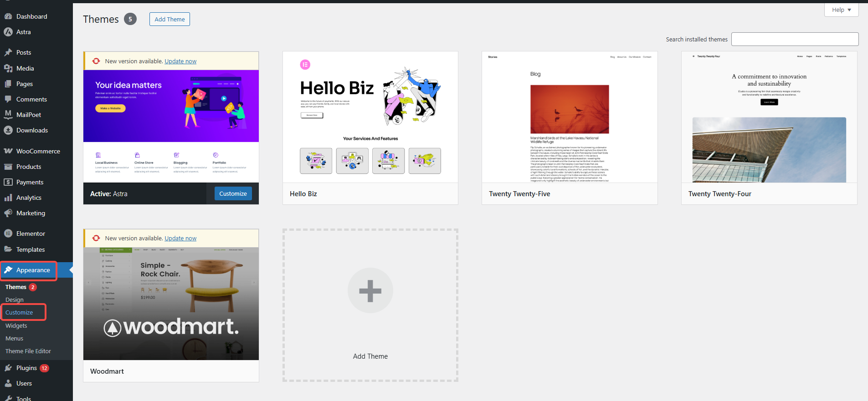Click the Dashboard gauge icon in sidebar

[x=8, y=16]
